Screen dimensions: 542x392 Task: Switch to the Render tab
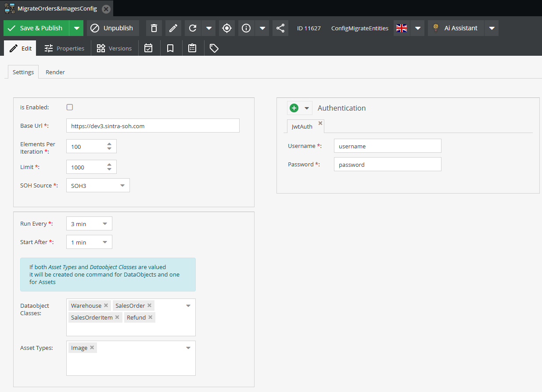click(55, 72)
